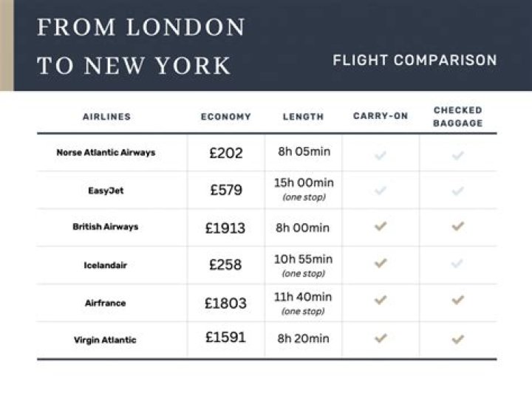
Task: Select the Economy column header
Action: tap(226, 117)
